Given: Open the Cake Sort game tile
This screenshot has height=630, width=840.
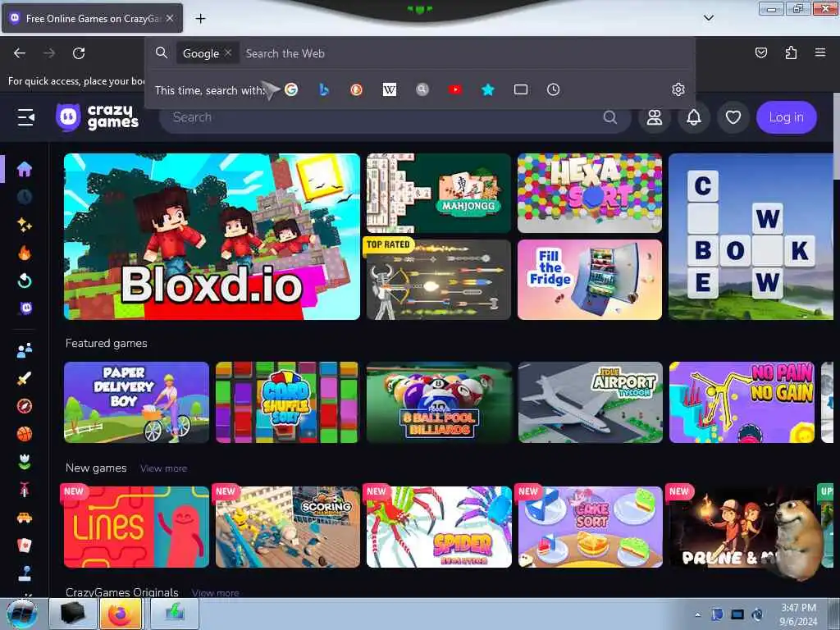Looking at the screenshot, I should tap(591, 527).
